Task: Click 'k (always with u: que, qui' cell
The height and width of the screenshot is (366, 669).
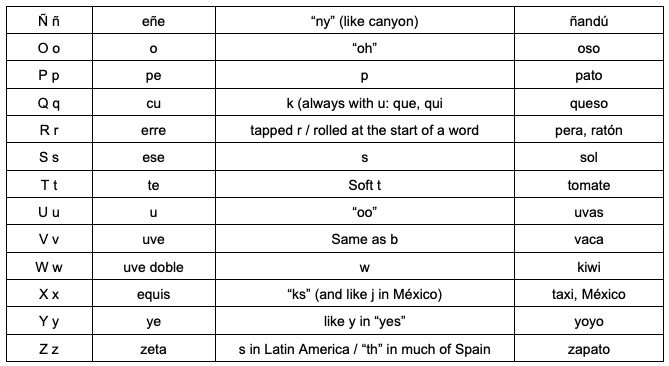Action: click(365, 102)
